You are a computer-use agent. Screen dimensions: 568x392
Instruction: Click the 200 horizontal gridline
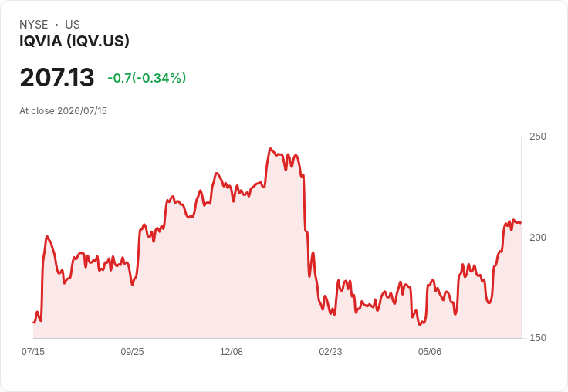coord(277,238)
